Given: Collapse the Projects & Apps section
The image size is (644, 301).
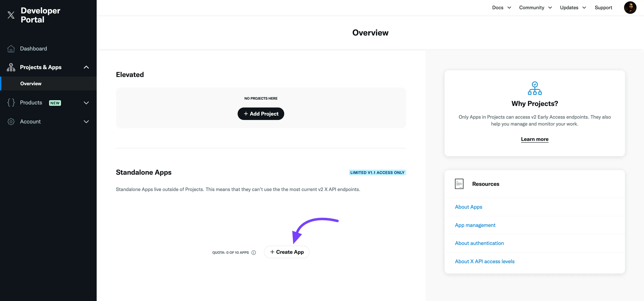Looking at the screenshot, I should tap(86, 67).
